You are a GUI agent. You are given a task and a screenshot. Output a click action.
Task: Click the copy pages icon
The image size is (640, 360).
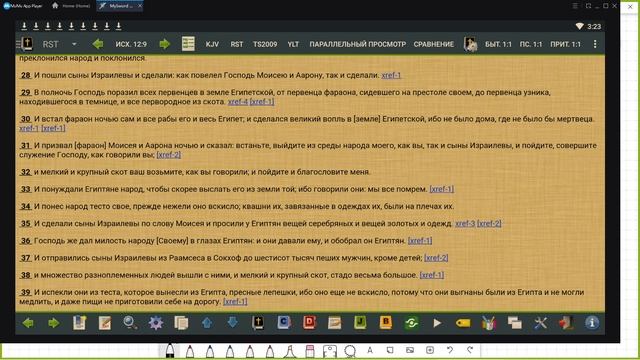click(181, 323)
